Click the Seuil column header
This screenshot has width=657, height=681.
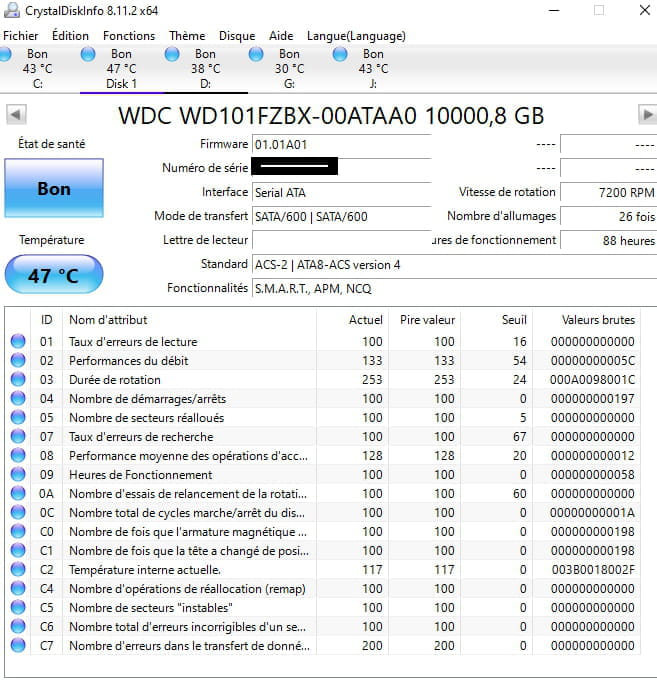pyautogui.click(x=496, y=320)
